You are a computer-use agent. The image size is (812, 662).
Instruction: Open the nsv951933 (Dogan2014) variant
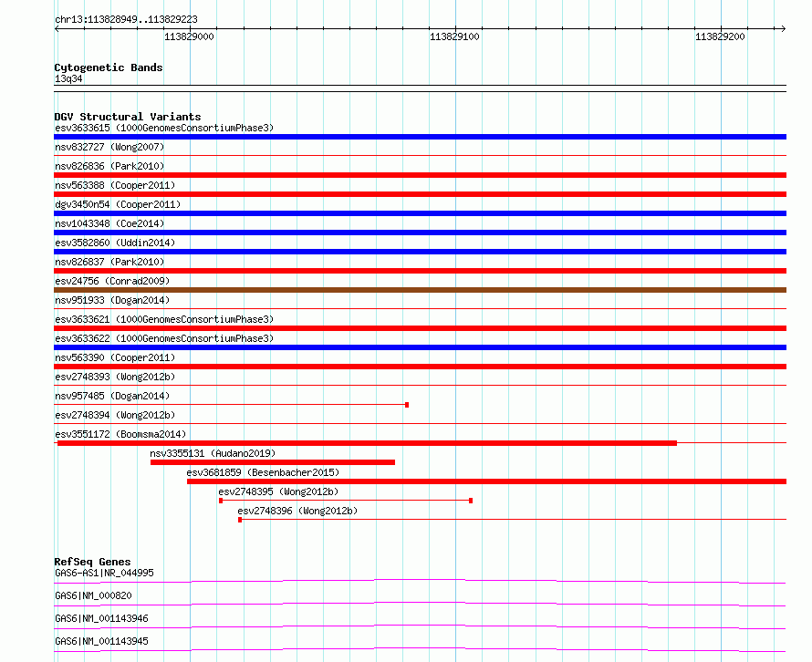(x=112, y=300)
